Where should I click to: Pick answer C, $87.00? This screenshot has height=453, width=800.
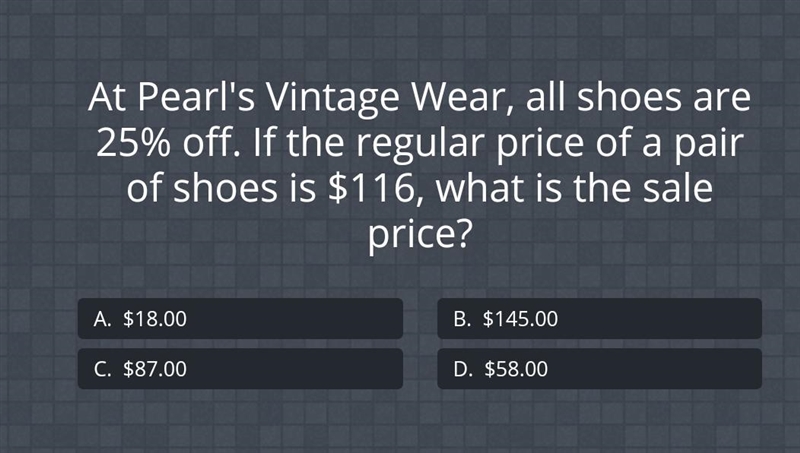240,369
